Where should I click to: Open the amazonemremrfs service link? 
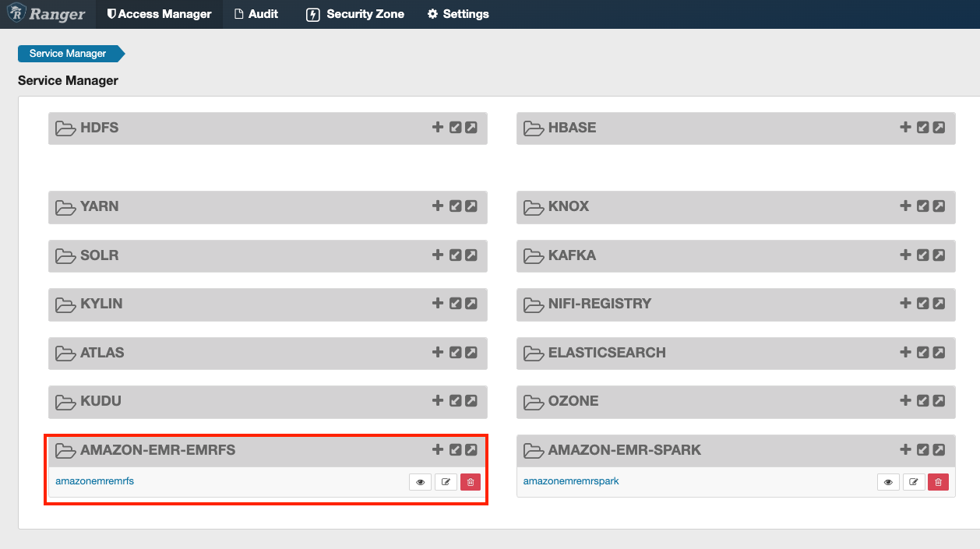(x=94, y=481)
